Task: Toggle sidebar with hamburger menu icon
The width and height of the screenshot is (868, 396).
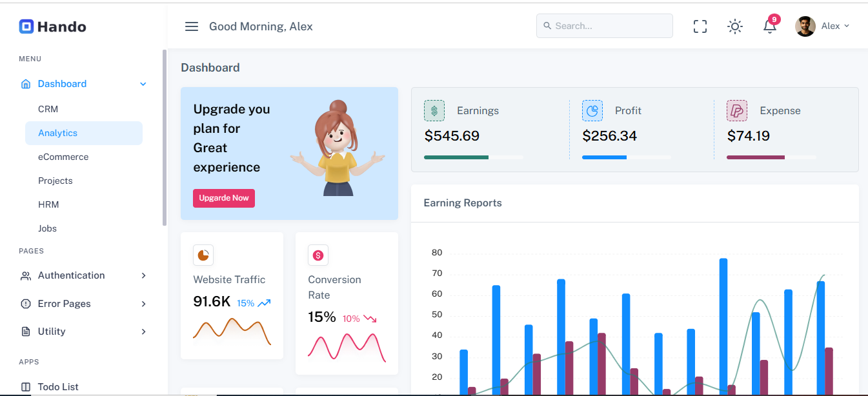Action: tap(191, 26)
